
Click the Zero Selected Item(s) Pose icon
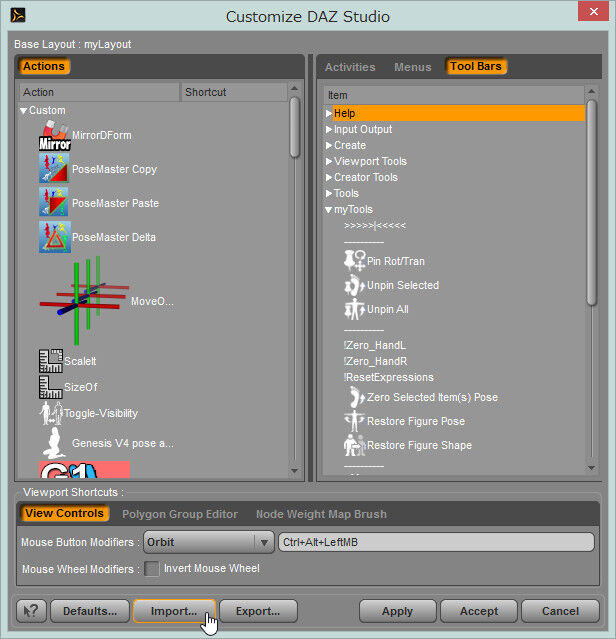tap(355, 397)
